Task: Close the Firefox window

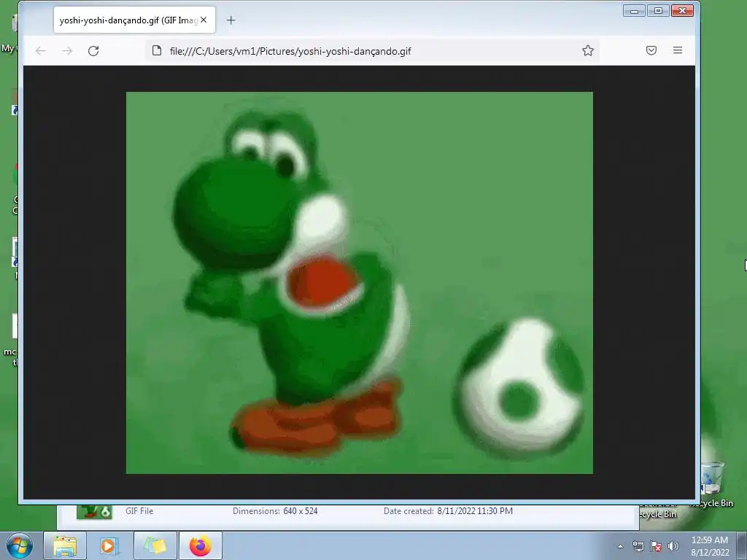Action: coord(682,10)
